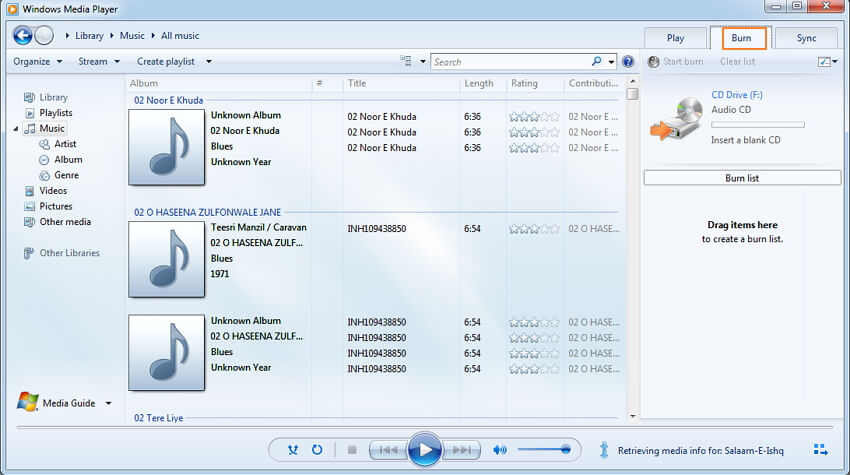Click the Music breadcrumb
850x475 pixels.
click(x=132, y=36)
